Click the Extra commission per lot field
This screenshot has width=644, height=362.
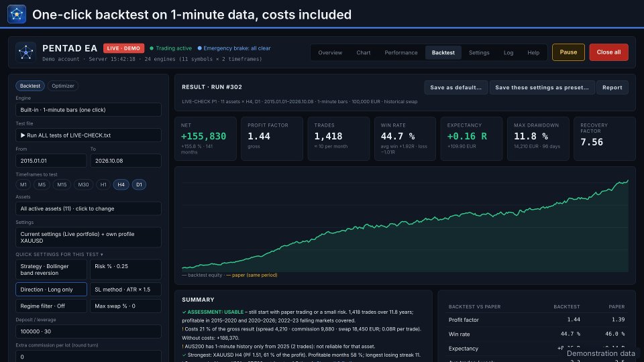89,356
